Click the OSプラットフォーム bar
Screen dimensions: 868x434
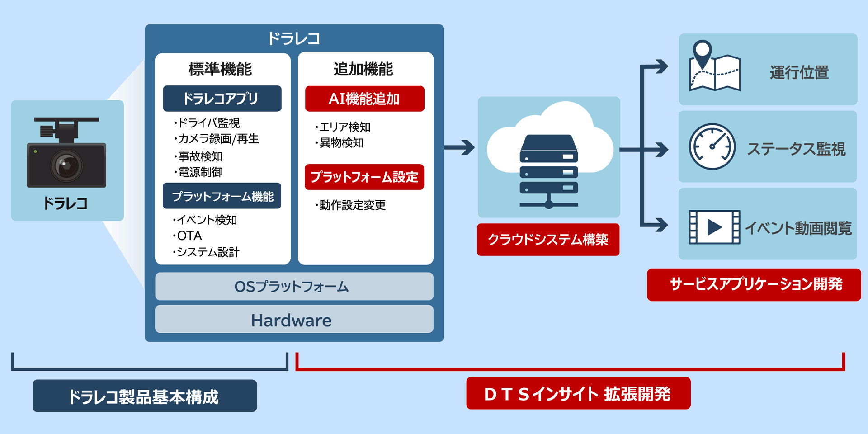294,286
